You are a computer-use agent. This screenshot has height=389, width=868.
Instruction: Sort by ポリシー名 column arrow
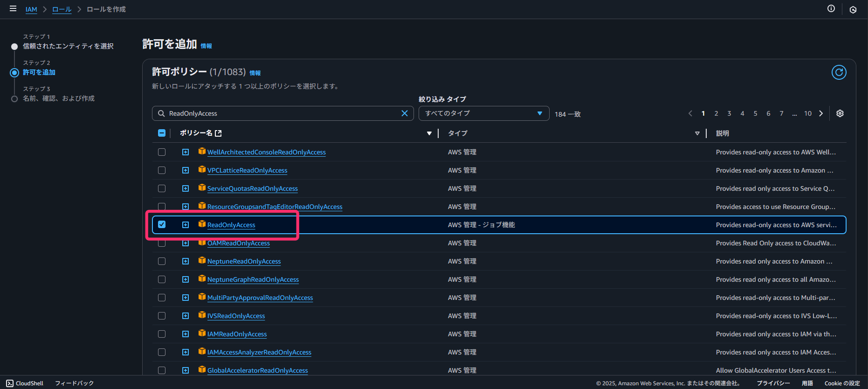tap(429, 133)
